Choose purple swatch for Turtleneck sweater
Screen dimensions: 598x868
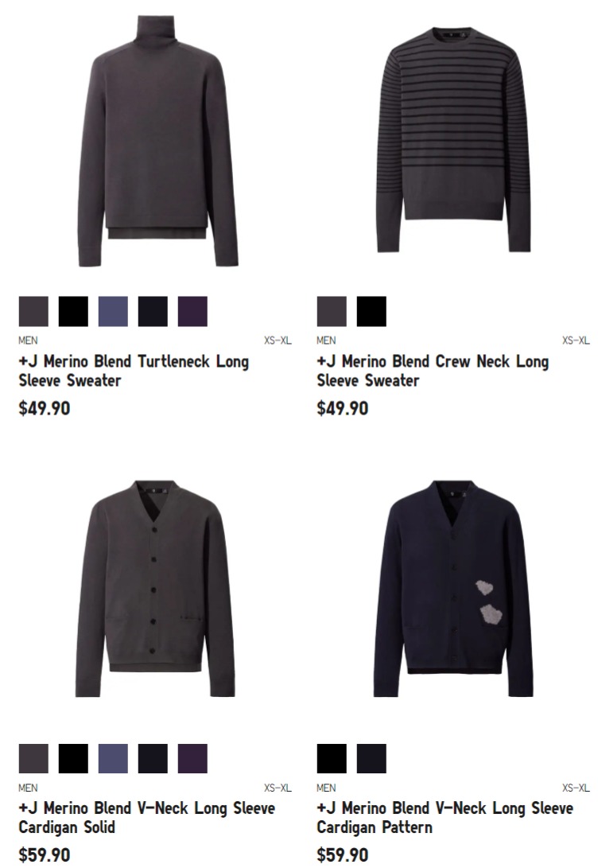pos(192,311)
